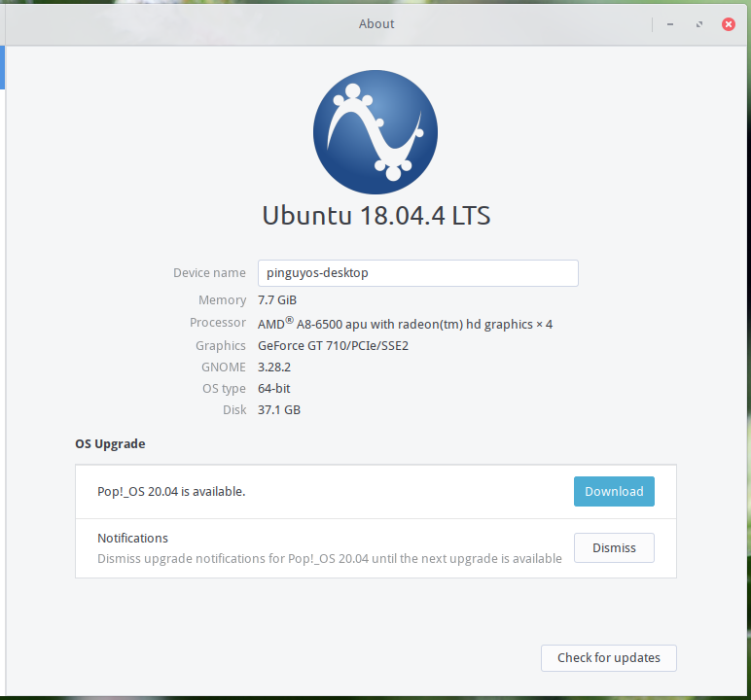Image resolution: width=751 pixels, height=700 pixels.
Task: Select the Ubuntu 18.04.4 LTS heading
Action: (x=376, y=216)
